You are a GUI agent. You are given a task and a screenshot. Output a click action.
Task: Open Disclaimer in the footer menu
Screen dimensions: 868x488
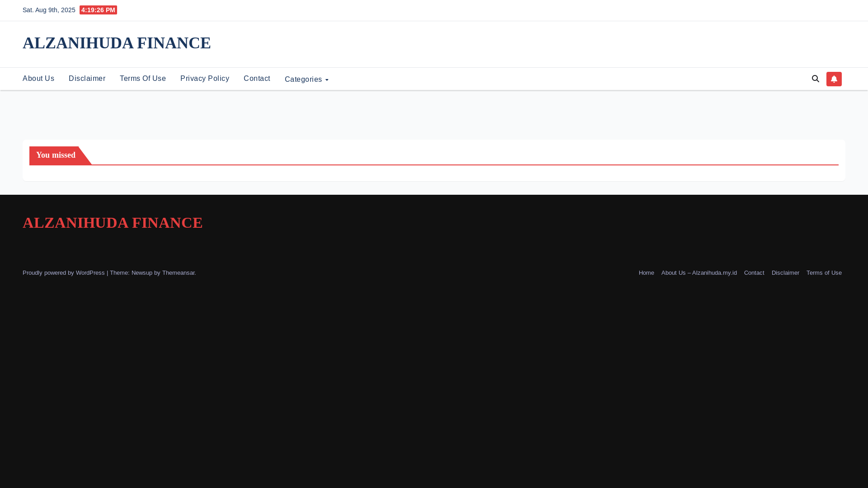785,273
